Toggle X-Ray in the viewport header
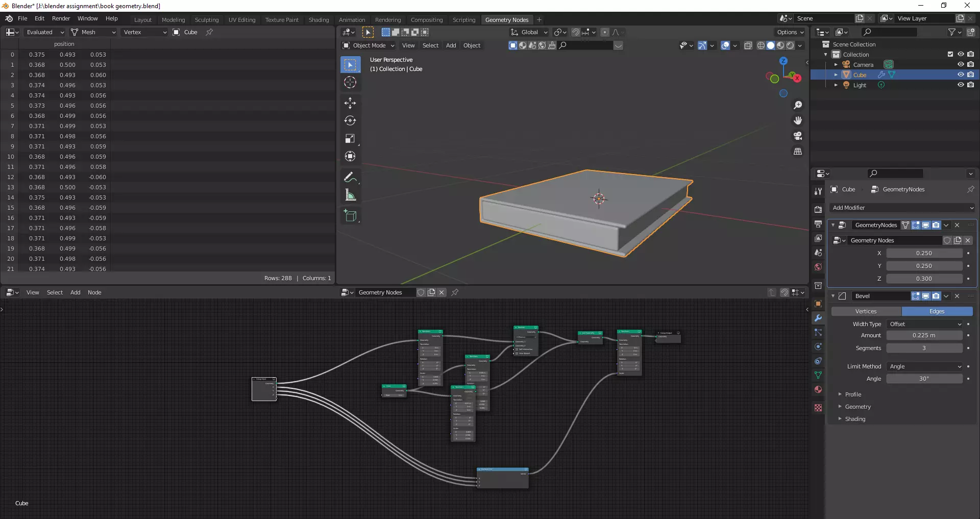 (x=748, y=45)
